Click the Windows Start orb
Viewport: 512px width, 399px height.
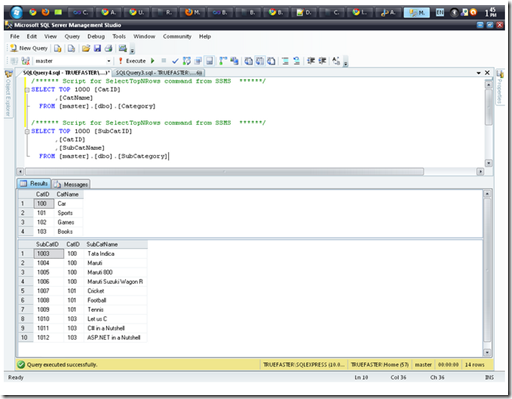(16, 13)
